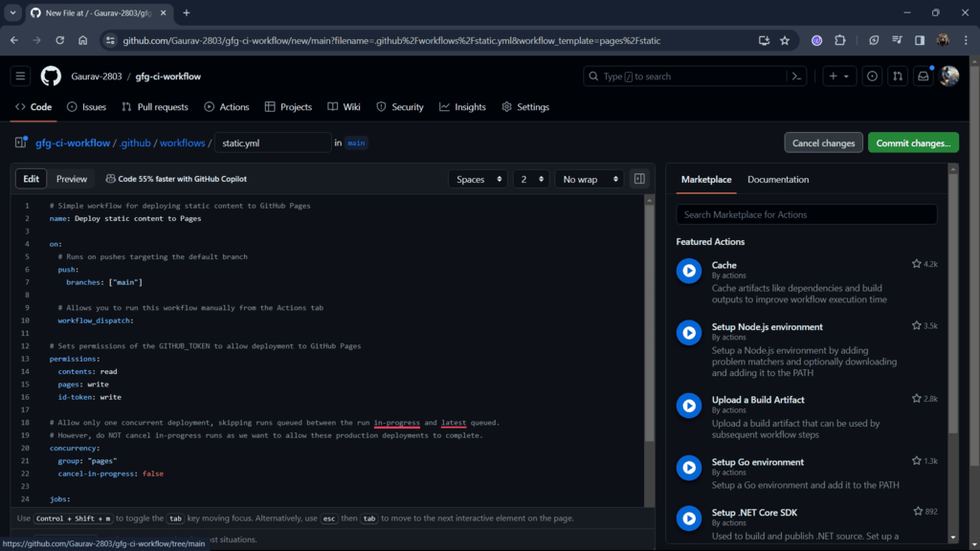Go to the browser home page
The height and width of the screenshot is (551, 980).
(82, 40)
